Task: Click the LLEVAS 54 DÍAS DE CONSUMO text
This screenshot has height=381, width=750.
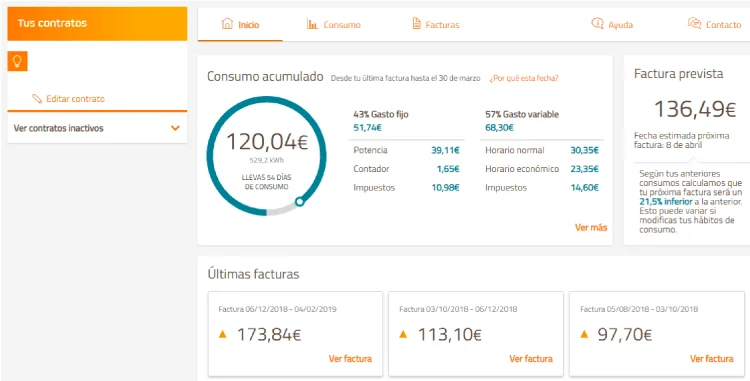Action: coord(266,182)
